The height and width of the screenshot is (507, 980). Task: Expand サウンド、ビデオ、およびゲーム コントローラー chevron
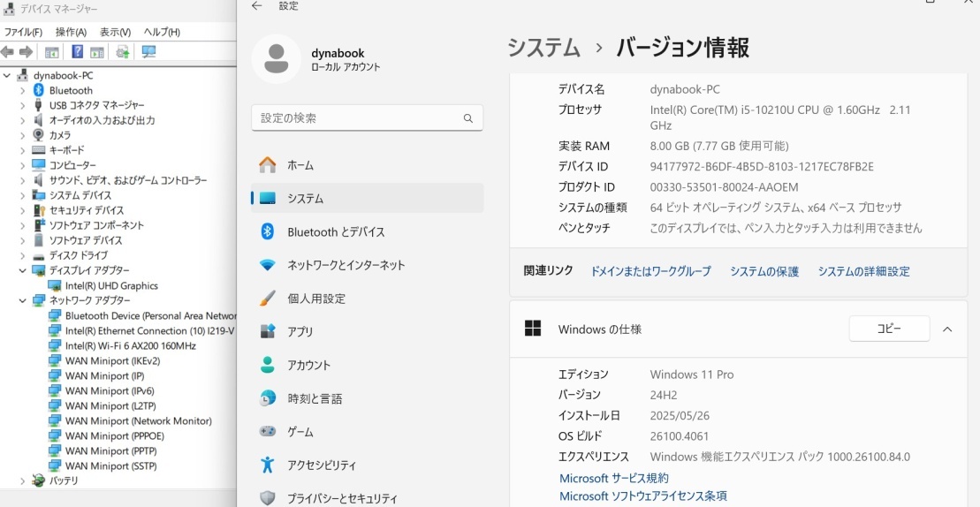[x=22, y=180]
